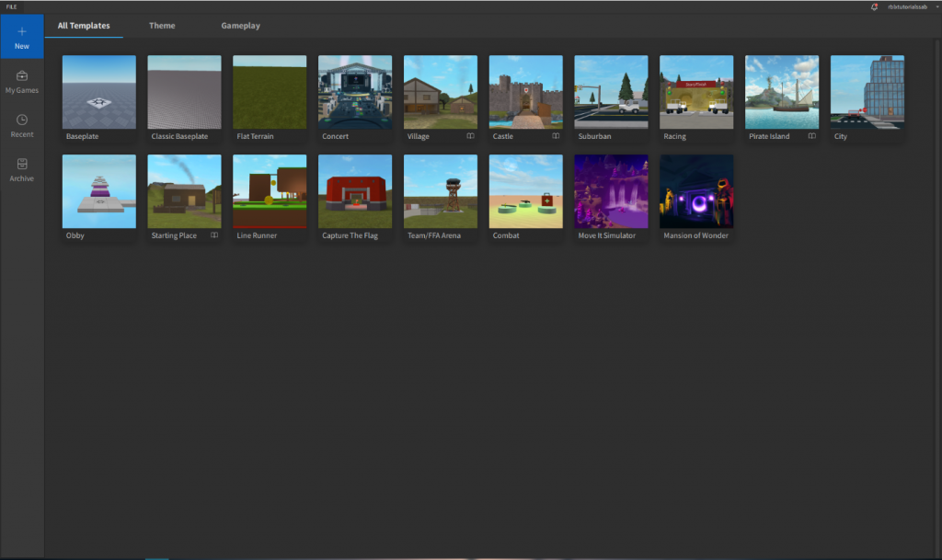Open the guide icon on Pirate Island
Viewport: 942px width, 560px height.
point(812,135)
